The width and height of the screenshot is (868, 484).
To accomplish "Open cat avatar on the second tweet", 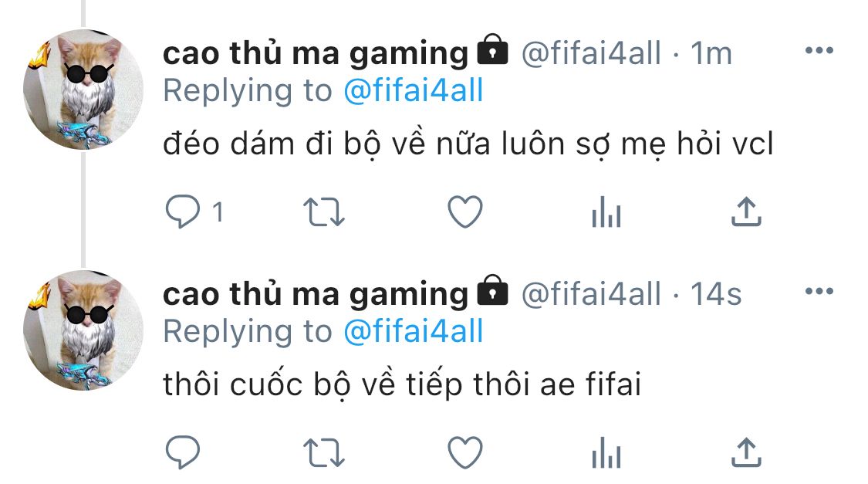I will (x=83, y=330).
